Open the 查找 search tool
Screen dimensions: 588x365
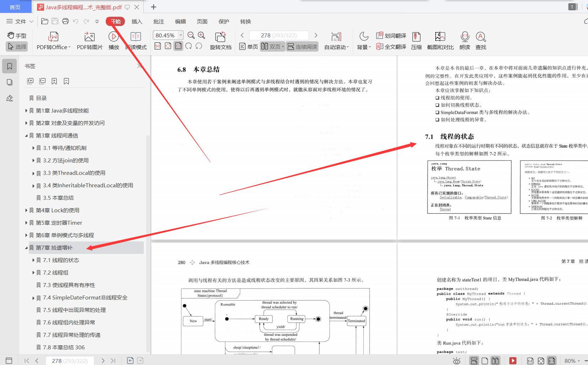[x=481, y=40]
